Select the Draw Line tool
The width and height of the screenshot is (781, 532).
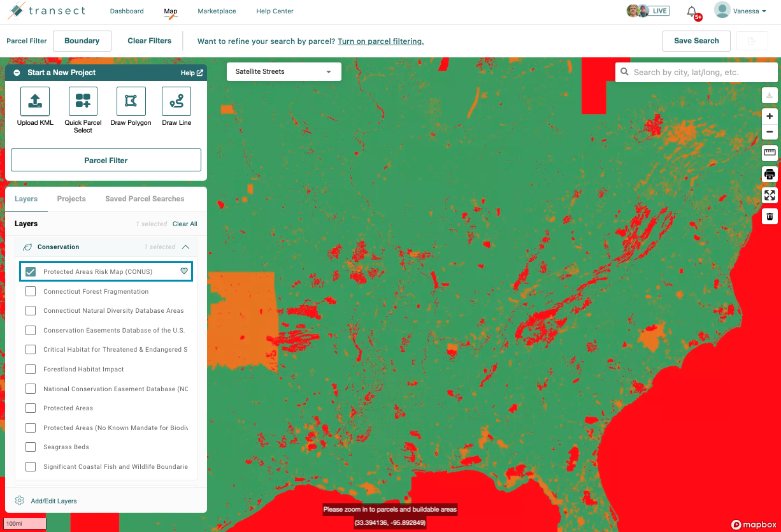(x=176, y=101)
